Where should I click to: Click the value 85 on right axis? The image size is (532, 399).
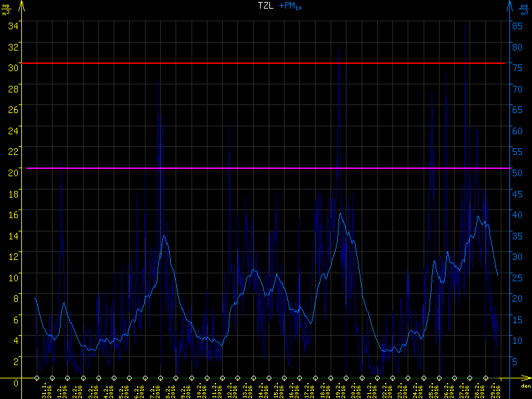pos(515,25)
